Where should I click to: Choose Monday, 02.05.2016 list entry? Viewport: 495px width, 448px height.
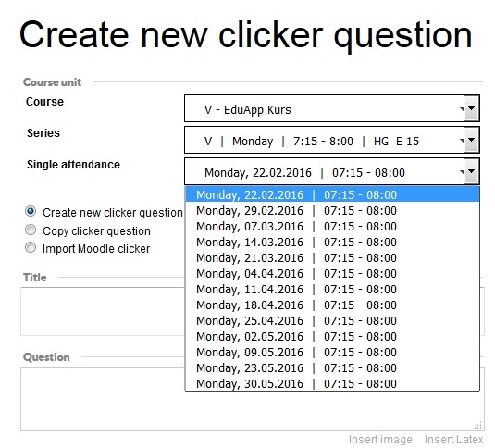(332, 336)
